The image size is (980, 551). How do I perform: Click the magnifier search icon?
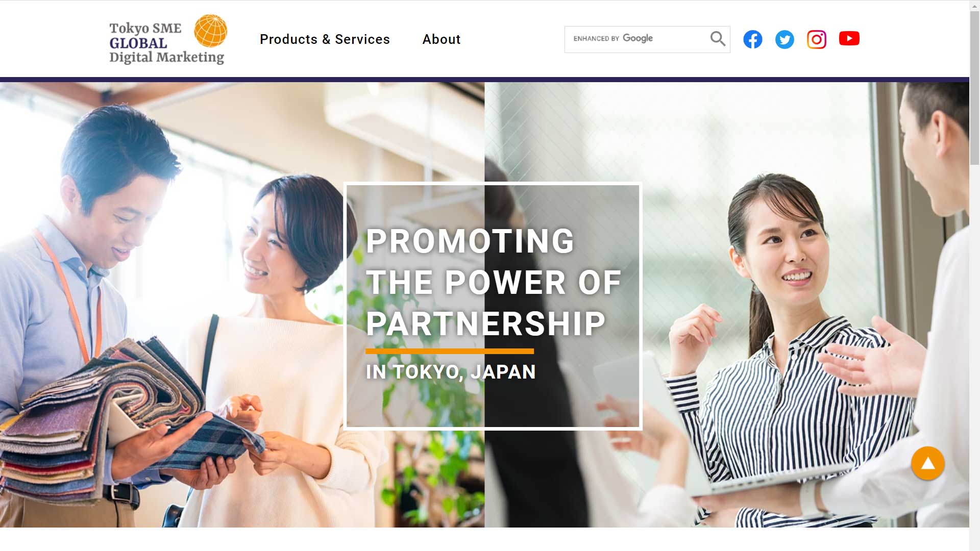pos(718,39)
